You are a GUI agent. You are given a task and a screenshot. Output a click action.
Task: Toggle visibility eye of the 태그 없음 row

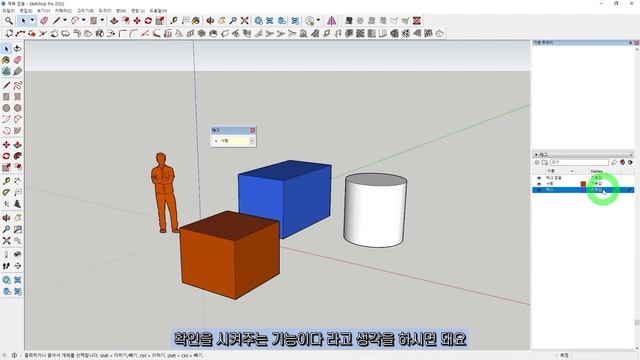click(539, 178)
